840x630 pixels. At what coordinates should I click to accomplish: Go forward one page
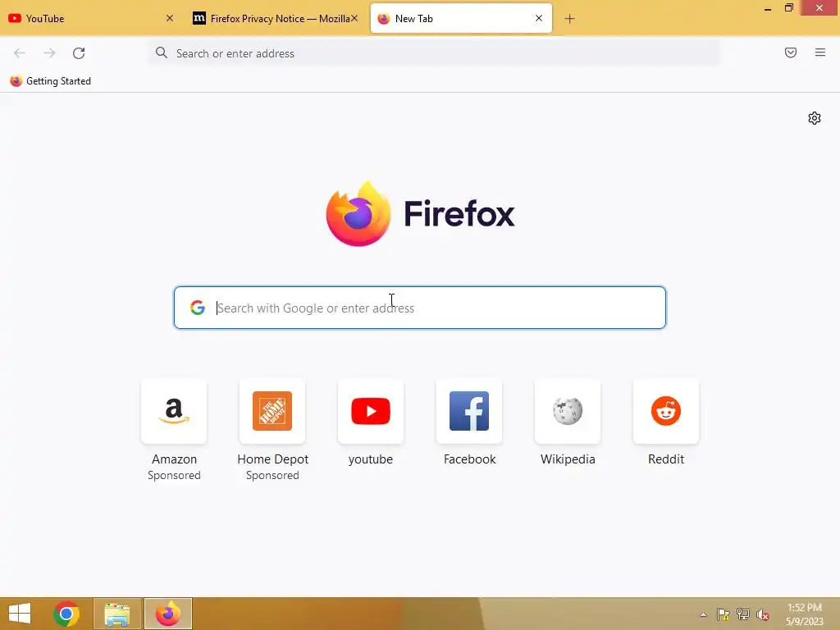[49, 53]
